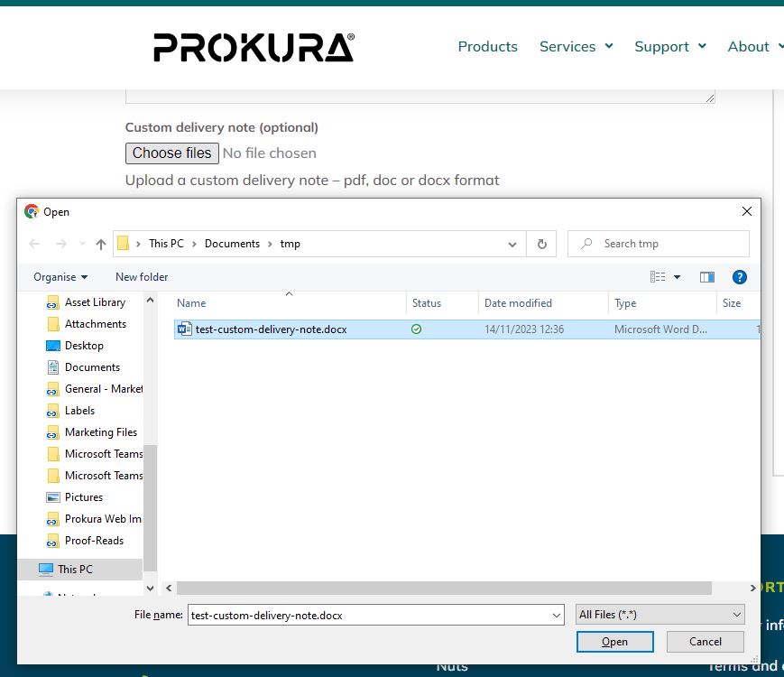Click the Date modified column header

coord(518,303)
